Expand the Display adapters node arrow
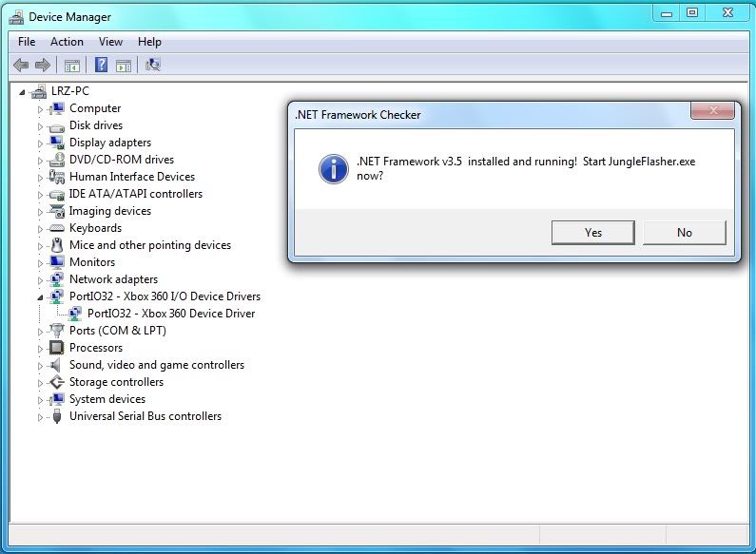 41,143
